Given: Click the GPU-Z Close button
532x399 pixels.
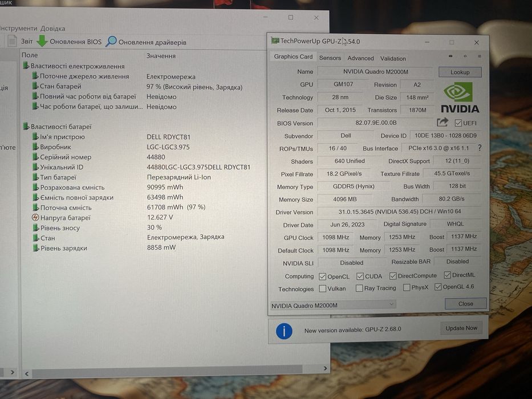Looking at the screenshot, I should click(465, 303).
